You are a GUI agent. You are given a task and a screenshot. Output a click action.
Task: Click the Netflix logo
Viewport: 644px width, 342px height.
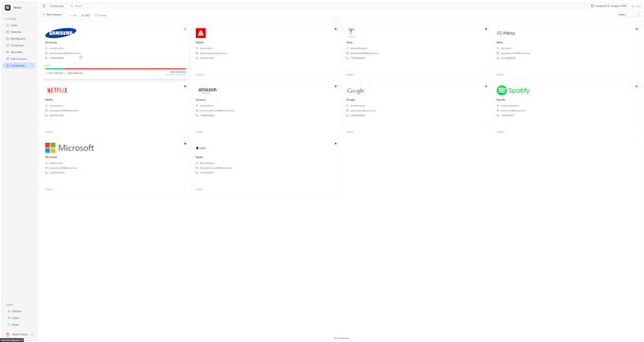[x=57, y=90]
